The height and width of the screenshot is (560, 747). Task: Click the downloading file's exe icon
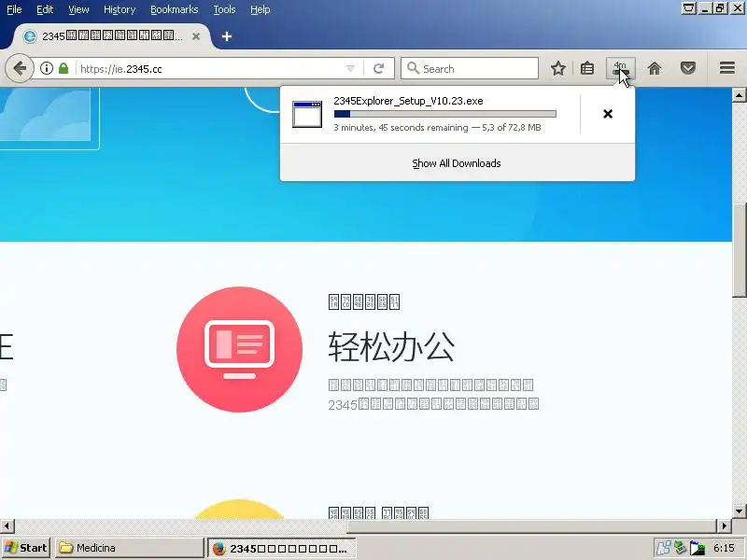click(307, 114)
